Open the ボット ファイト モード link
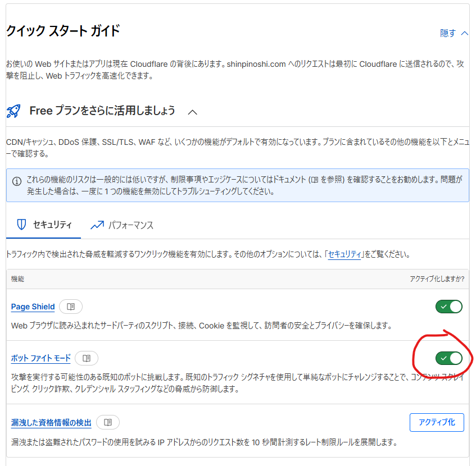476x466 pixels. [40, 358]
